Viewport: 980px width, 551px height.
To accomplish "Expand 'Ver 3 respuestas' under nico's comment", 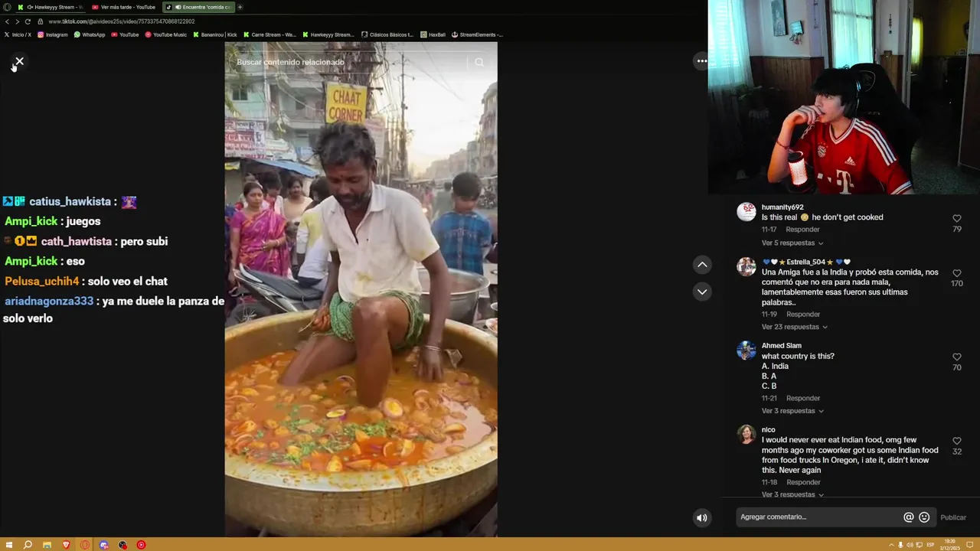I will pos(793,494).
